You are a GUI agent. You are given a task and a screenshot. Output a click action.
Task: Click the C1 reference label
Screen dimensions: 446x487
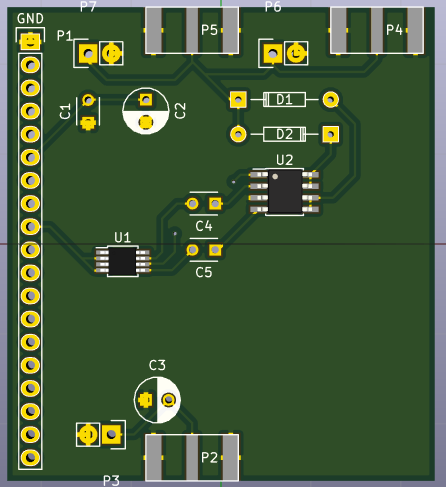click(x=65, y=111)
